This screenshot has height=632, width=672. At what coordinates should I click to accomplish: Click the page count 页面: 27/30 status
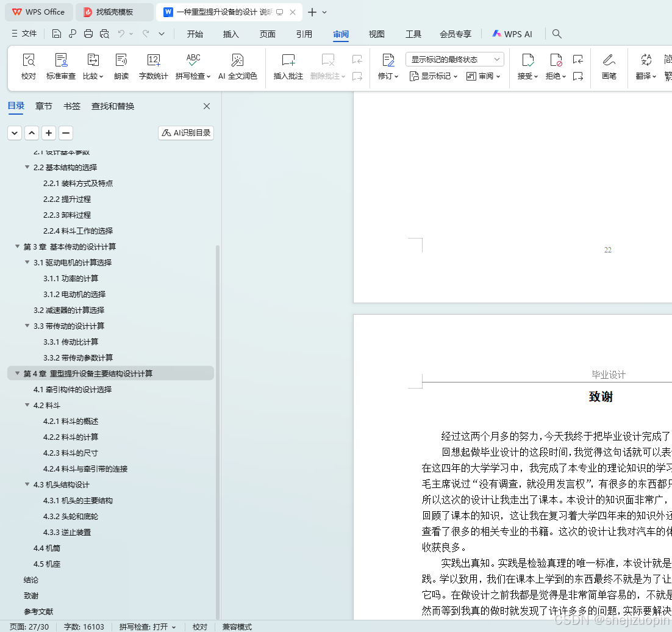[29, 627]
